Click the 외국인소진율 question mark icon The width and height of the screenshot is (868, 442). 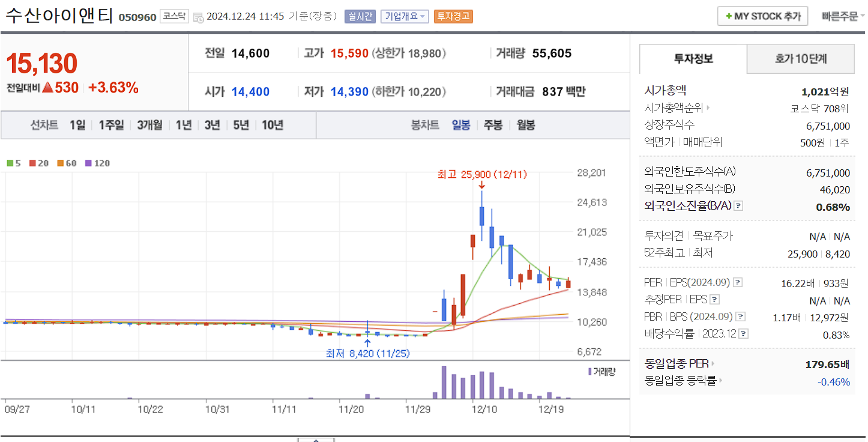coord(738,205)
